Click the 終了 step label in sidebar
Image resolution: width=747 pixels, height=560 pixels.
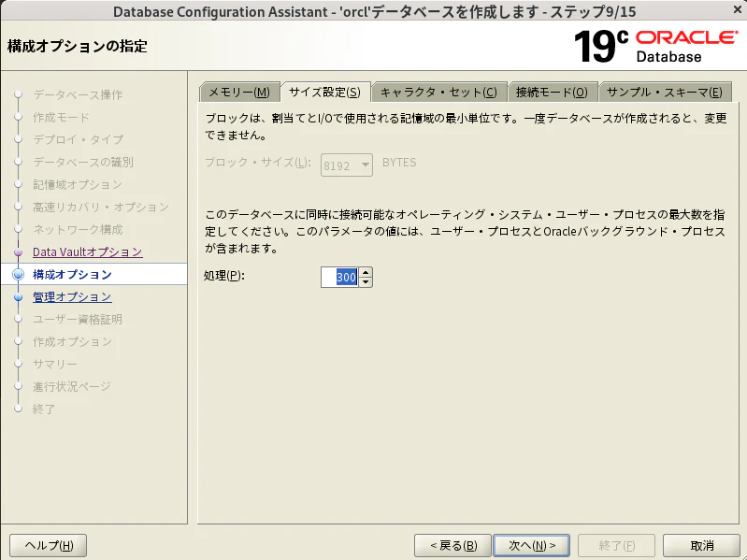coord(43,409)
